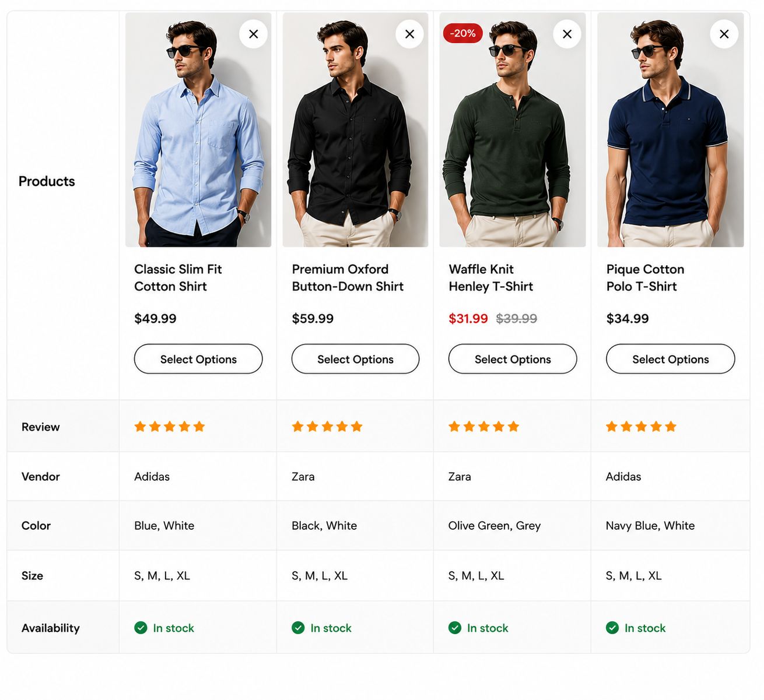Remove Pique Cotton Polo T-Shirt with X icon
This screenshot has height=700, width=764.
pyautogui.click(x=724, y=34)
